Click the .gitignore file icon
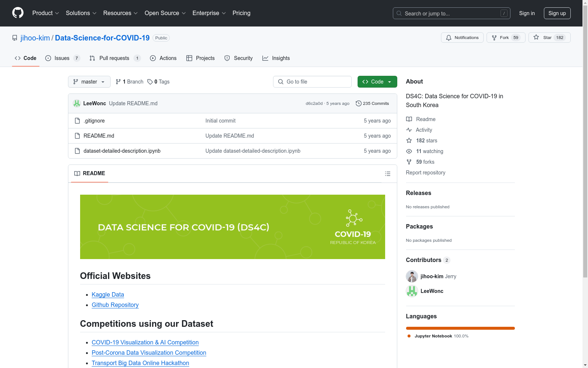The width and height of the screenshot is (588, 368). coord(77,121)
